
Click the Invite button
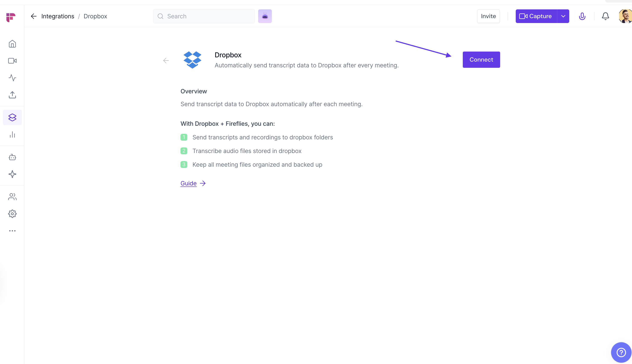pyautogui.click(x=488, y=16)
